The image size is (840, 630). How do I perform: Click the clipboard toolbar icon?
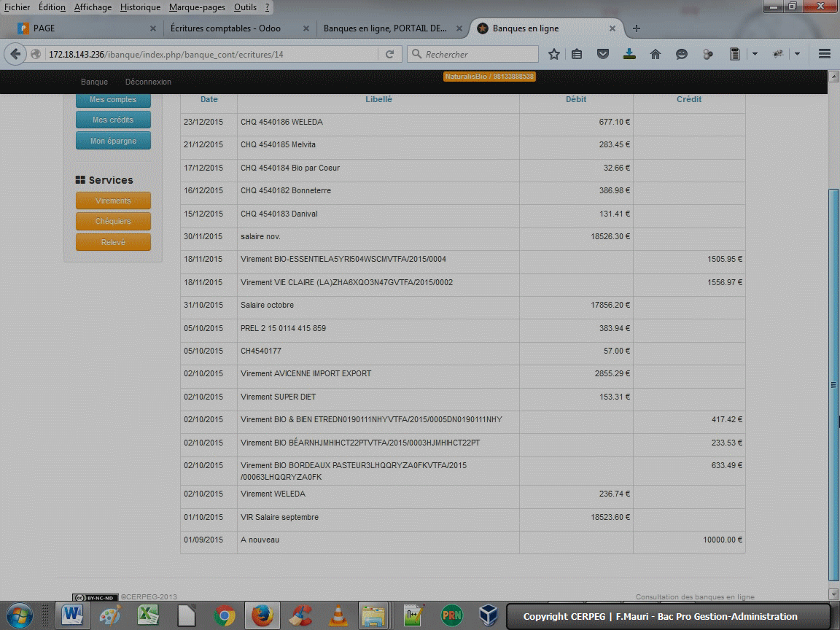pos(734,54)
